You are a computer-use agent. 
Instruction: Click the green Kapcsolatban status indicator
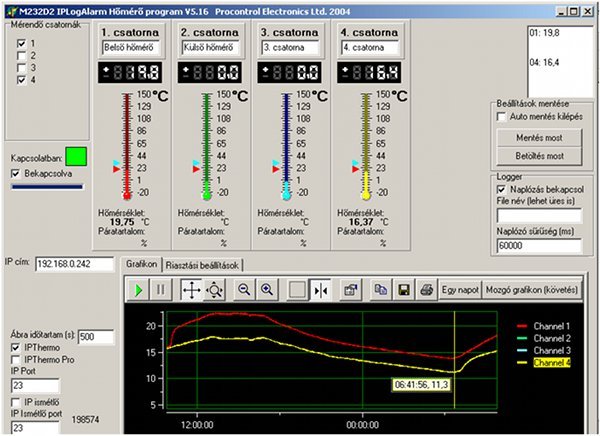click(76, 157)
